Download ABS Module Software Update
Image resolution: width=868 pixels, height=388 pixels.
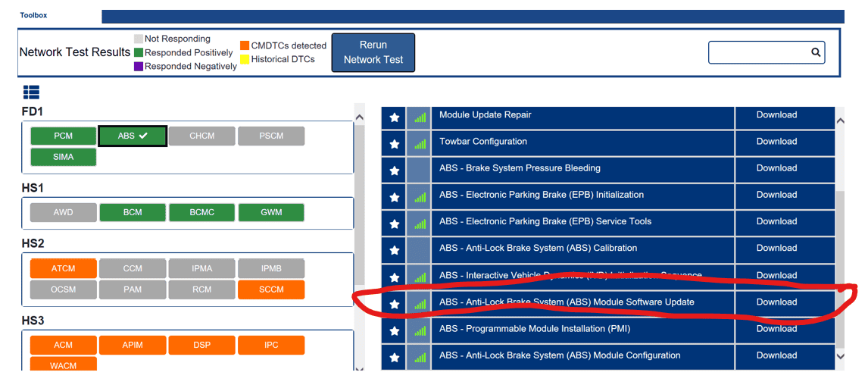coord(776,302)
